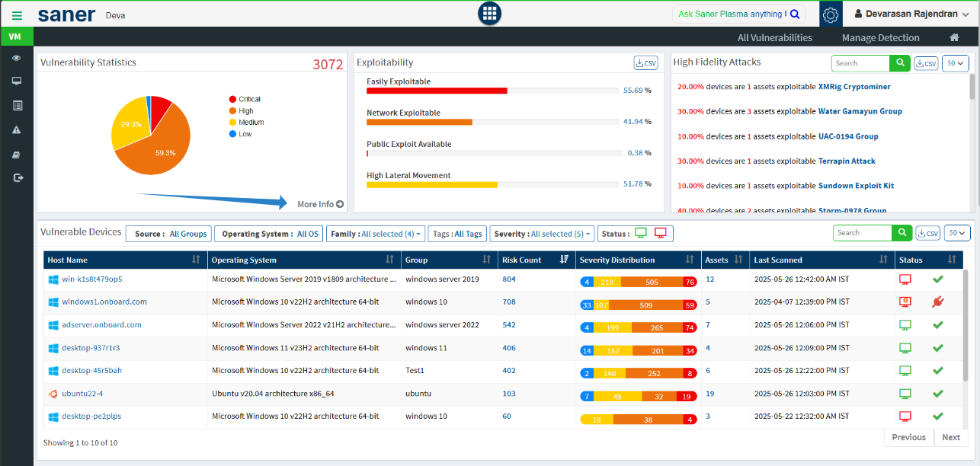Open the settings gear in header
Viewport: 980px width, 466px height.
(831, 14)
